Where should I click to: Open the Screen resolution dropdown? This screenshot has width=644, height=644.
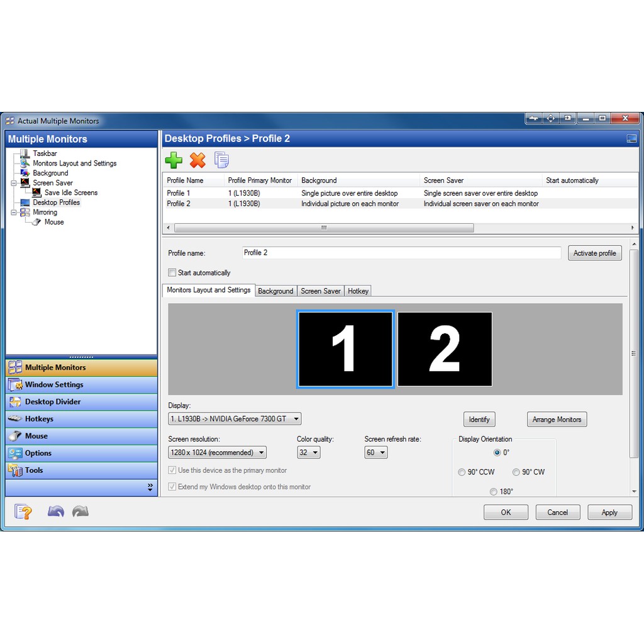[x=217, y=453]
